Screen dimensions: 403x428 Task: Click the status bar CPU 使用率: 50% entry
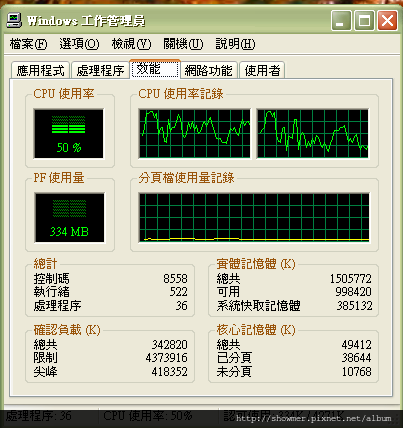click(148, 415)
